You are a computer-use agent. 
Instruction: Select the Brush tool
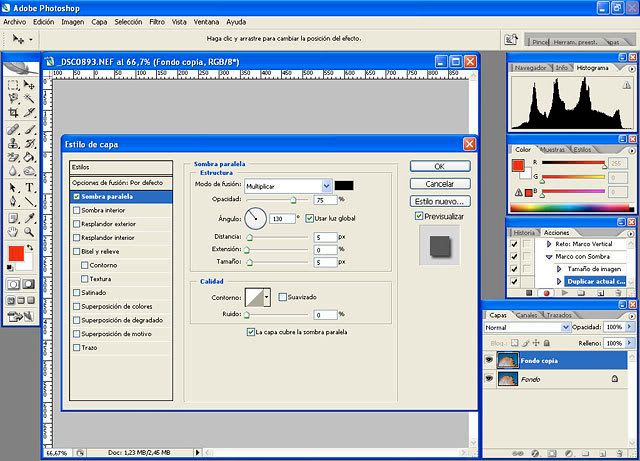[29, 130]
